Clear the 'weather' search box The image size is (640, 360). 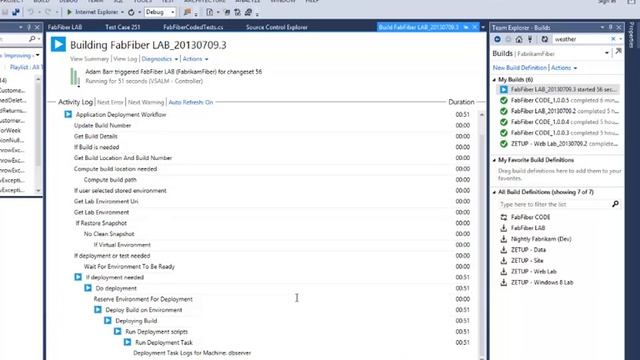613,39
